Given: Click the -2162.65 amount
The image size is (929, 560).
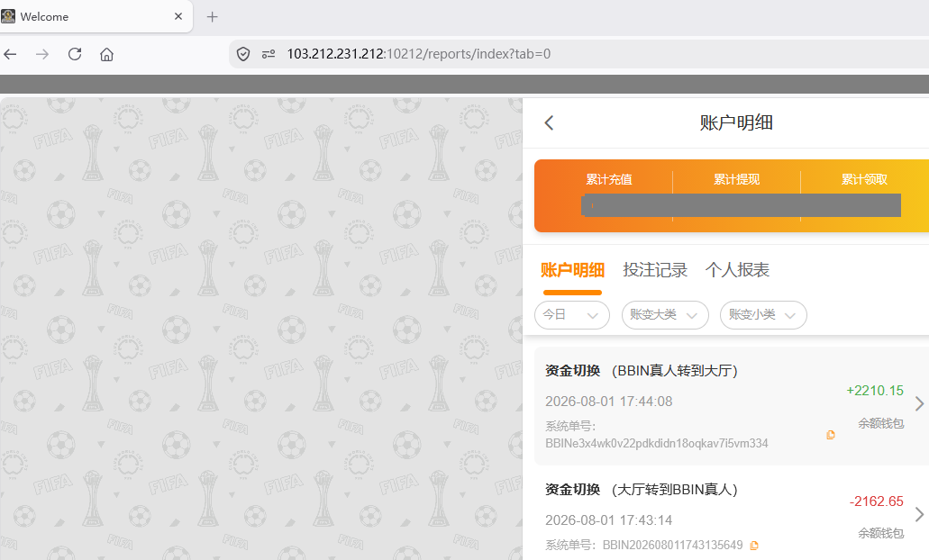Looking at the screenshot, I should pos(876,501).
